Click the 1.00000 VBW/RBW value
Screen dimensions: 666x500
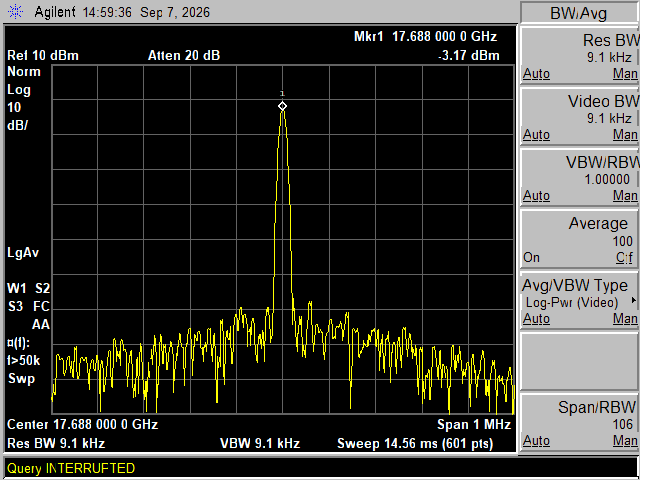607,179
